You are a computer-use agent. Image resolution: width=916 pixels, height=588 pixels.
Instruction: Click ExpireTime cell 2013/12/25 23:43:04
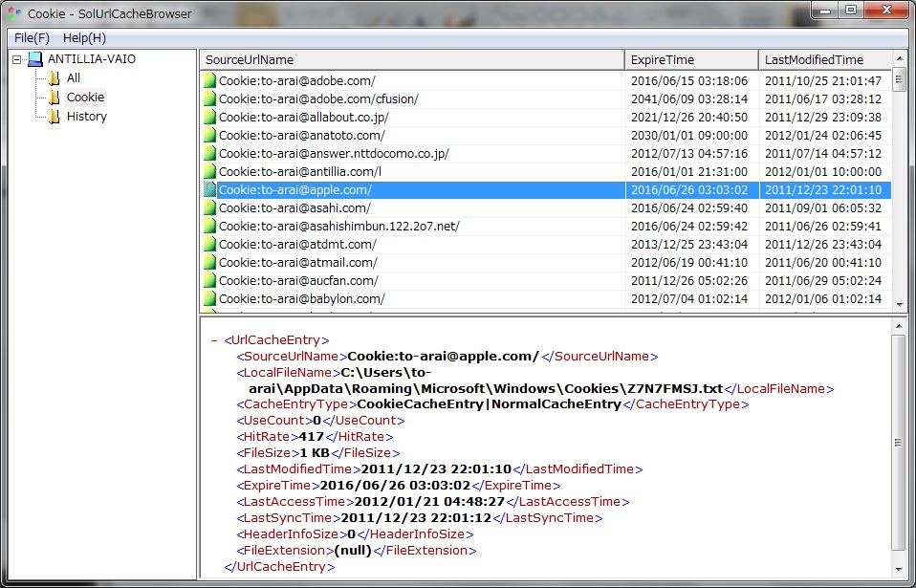click(689, 244)
